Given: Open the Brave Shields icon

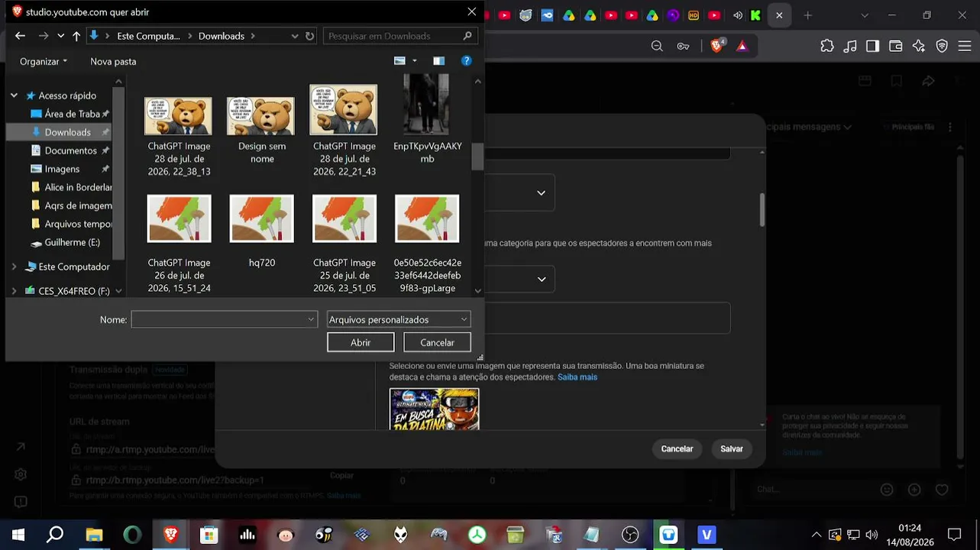Looking at the screenshot, I should point(717,46).
